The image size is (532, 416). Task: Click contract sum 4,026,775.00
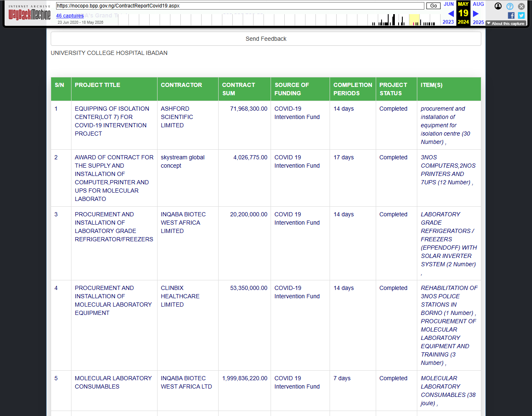(250, 157)
